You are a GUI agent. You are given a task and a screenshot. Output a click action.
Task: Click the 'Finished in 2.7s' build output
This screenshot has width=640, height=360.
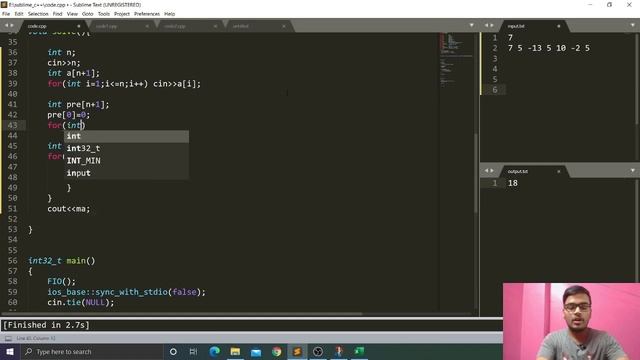46,325
